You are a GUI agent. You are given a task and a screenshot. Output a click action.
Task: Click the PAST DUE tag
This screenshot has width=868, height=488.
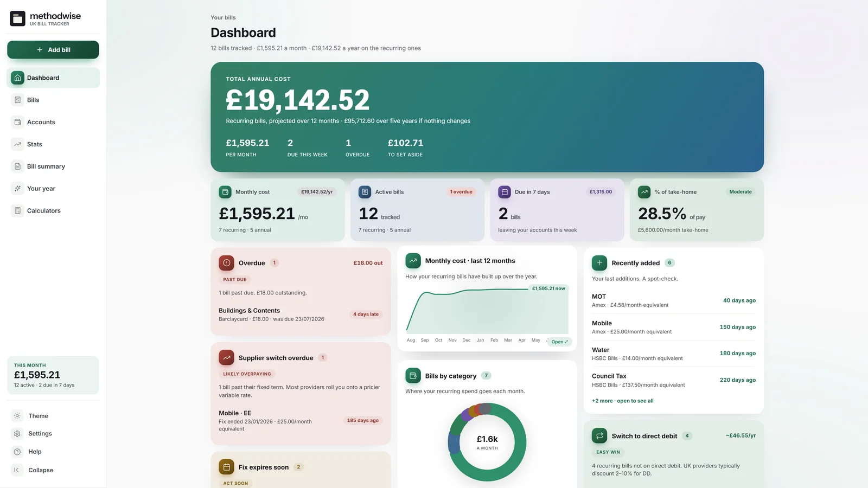click(235, 280)
